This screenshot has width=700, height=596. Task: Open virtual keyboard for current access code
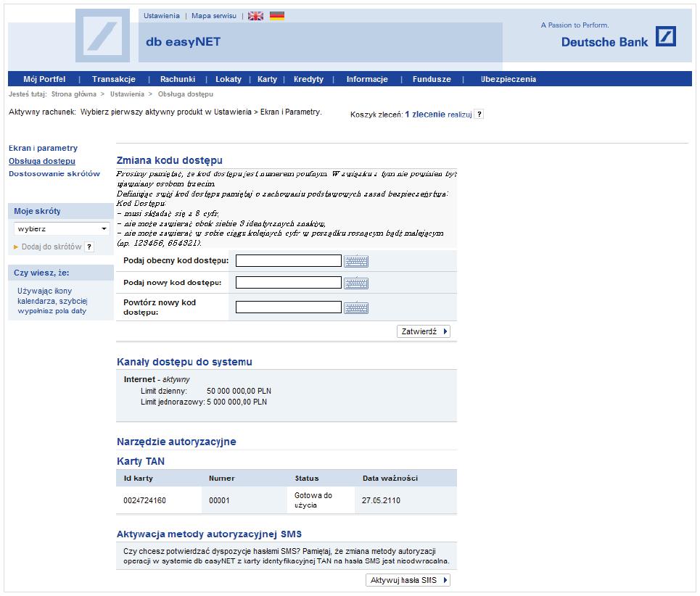[356, 261]
